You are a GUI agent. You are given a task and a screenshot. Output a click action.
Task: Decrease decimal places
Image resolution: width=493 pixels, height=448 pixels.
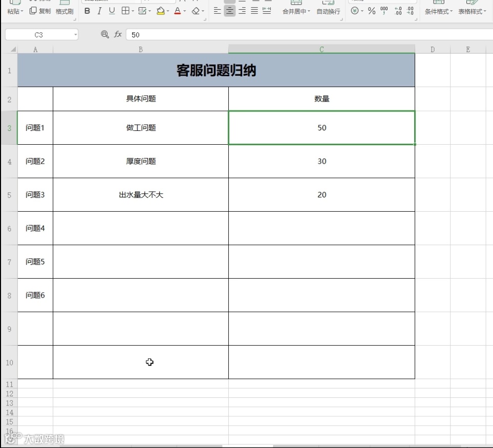tap(410, 11)
